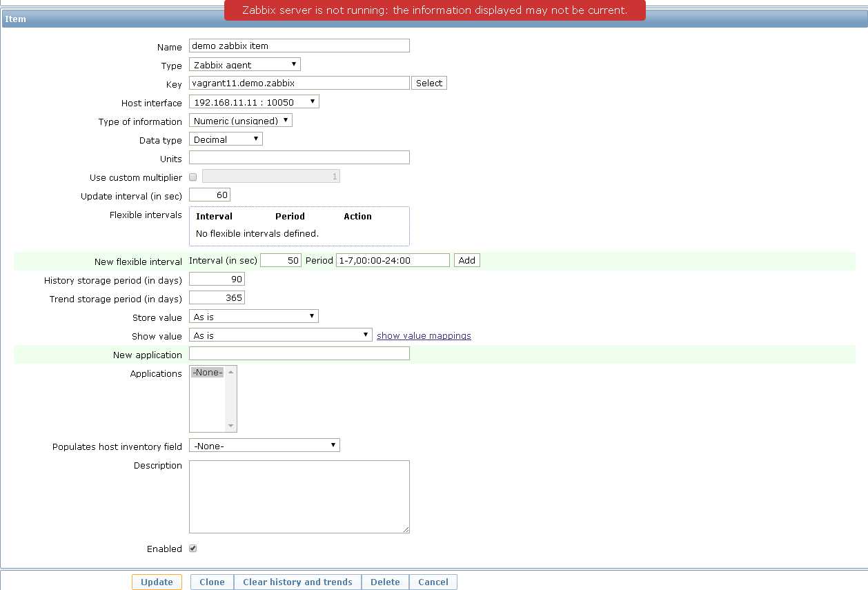This screenshot has width=868, height=590.
Task: Click the Applications list scroll down arrow
Action: tap(231, 426)
